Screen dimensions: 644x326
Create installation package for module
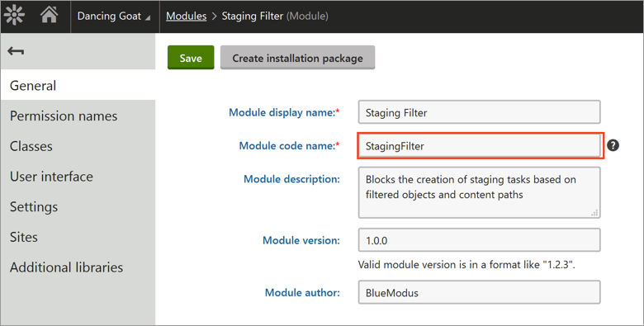(x=297, y=58)
